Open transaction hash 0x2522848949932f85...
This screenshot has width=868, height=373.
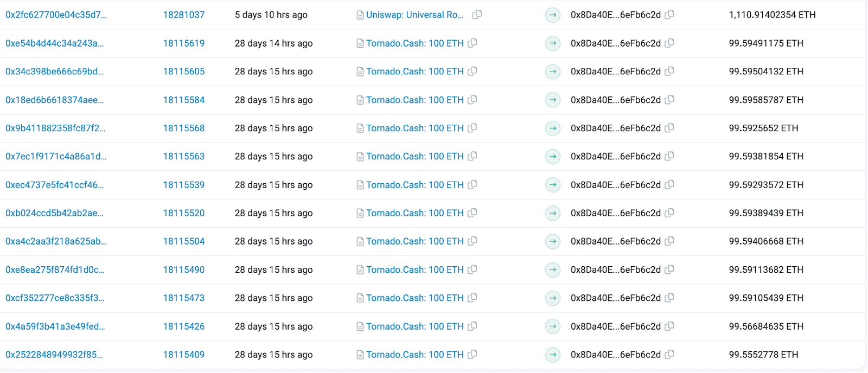[x=54, y=355]
